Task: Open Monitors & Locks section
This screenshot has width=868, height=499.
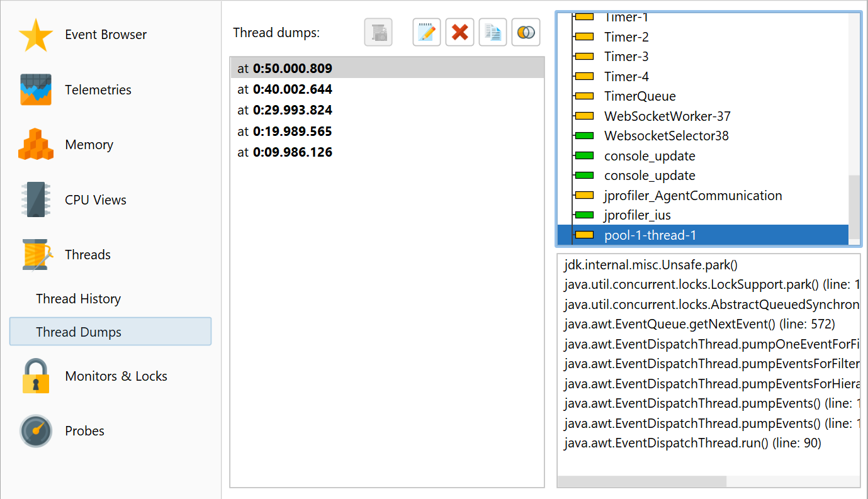Action: [116, 376]
